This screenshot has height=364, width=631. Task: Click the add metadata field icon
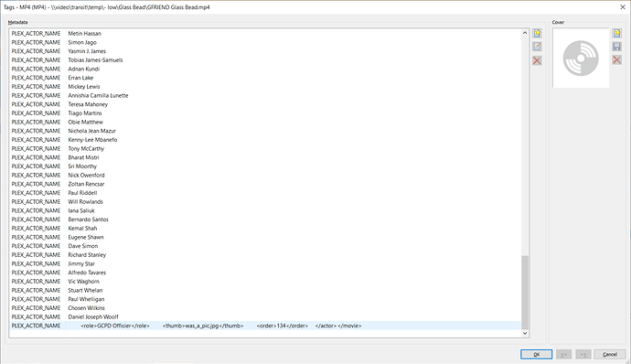point(537,34)
